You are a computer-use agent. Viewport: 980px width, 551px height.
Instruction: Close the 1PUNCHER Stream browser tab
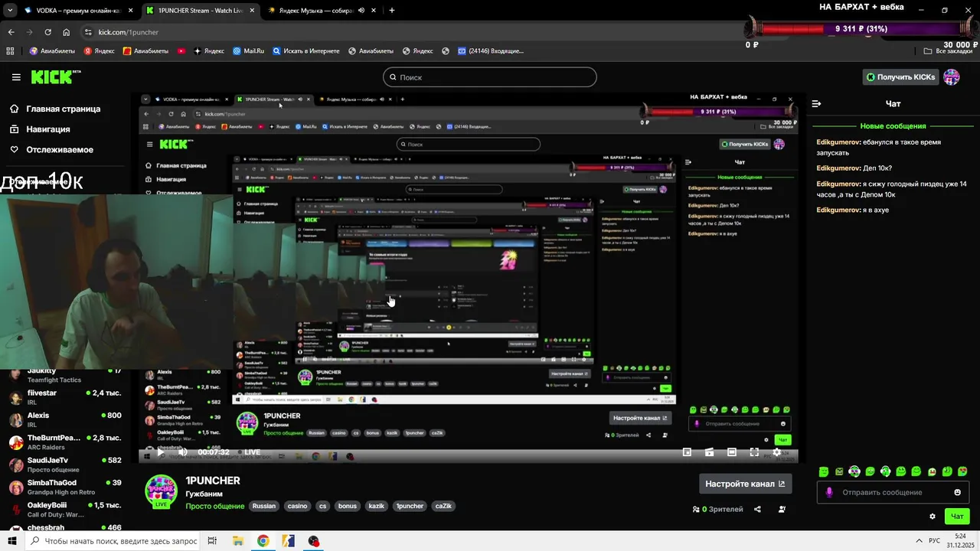click(x=252, y=11)
